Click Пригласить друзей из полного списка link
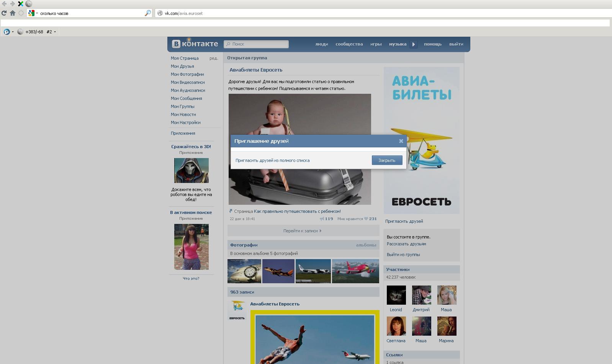Image resolution: width=612 pixels, height=364 pixels. 272,160
